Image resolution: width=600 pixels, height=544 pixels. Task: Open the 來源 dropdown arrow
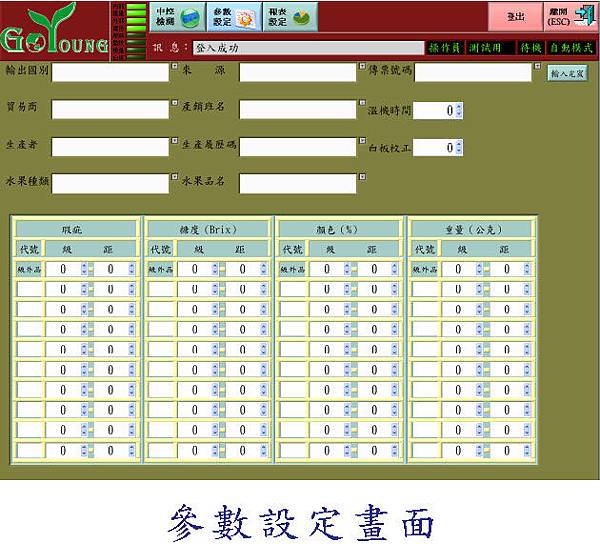[x=362, y=66]
